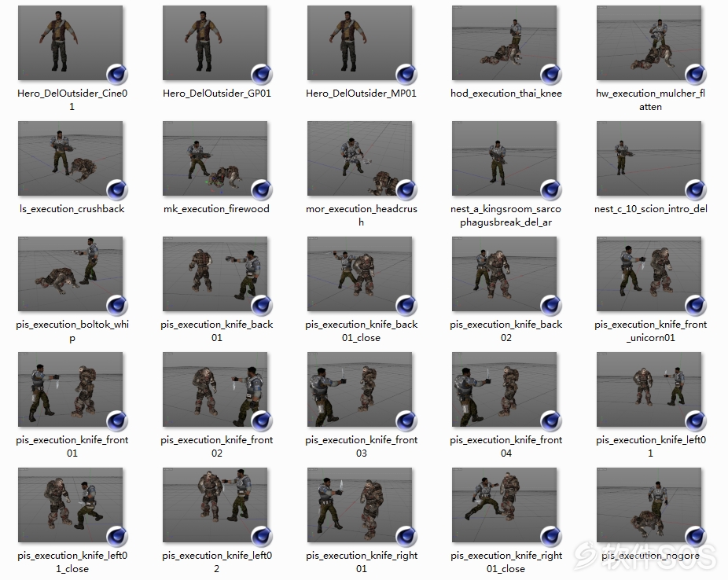Select the Hero_DelOutsider_MP01 file thumbnail
The width and height of the screenshot is (728, 580).
coord(360,42)
